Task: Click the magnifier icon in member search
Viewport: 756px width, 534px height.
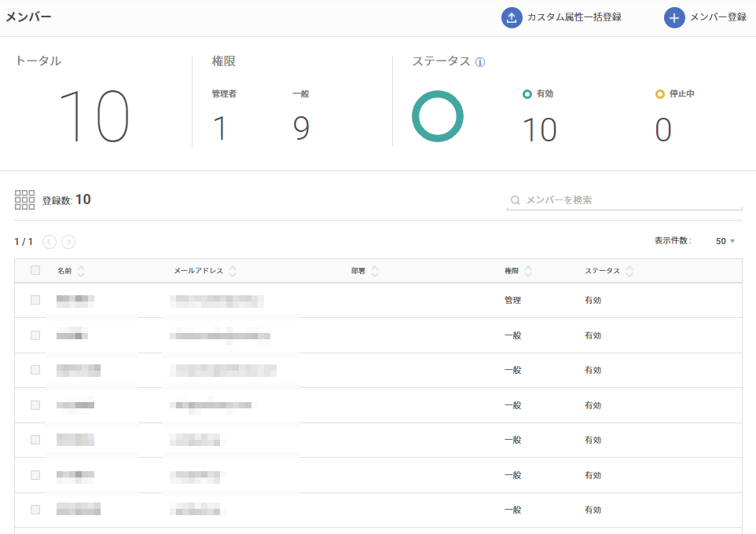Action: tap(515, 200)
